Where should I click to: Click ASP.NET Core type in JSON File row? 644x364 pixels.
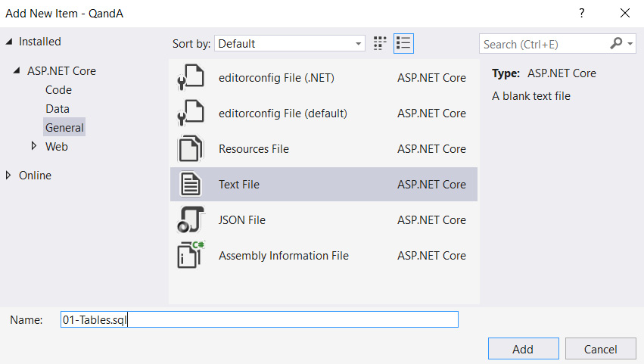point(431,219)
